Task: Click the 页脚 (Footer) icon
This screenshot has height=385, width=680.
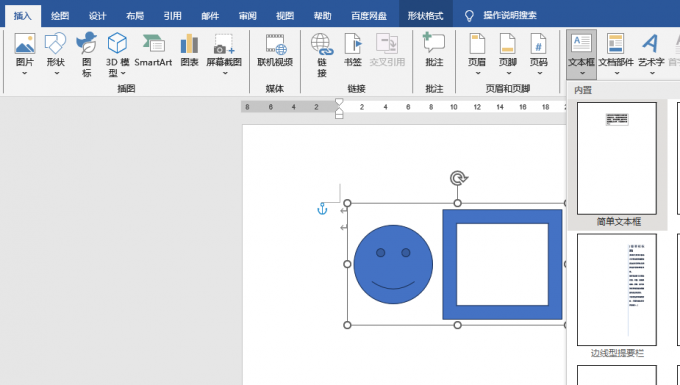Action: pos(507,43)
